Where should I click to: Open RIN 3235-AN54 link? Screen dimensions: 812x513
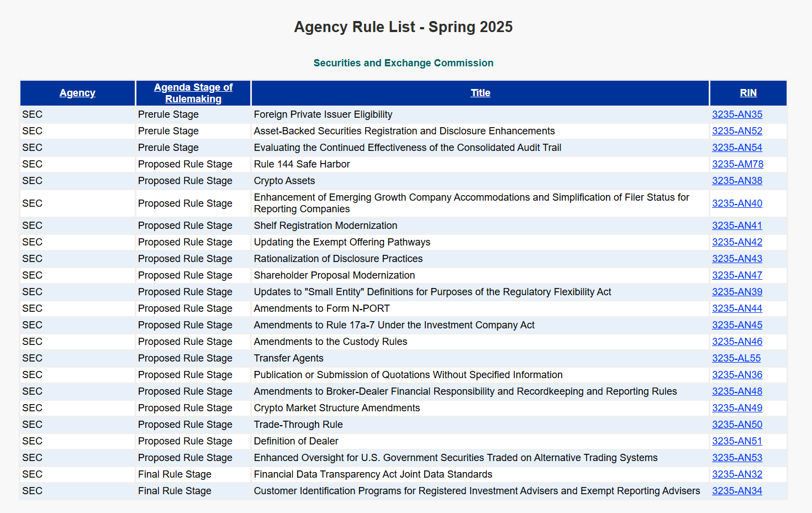(737, 148)
